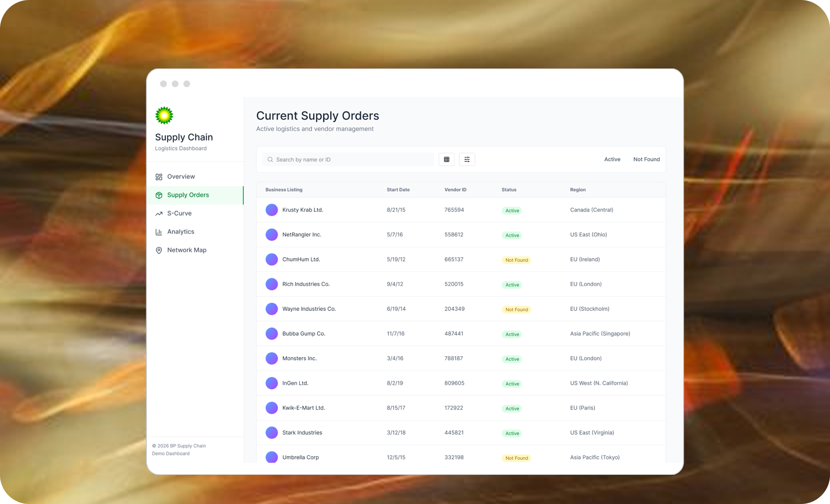Click the BP sunflower logo
Image resolution: width=830 pixels, height=504 pixels.
(x=164, y=115)
